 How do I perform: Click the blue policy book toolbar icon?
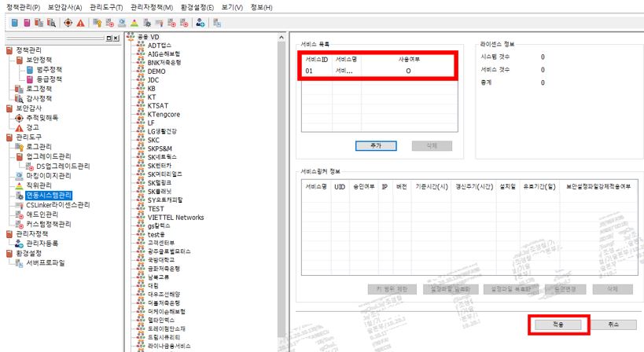(x=14, y=23)
